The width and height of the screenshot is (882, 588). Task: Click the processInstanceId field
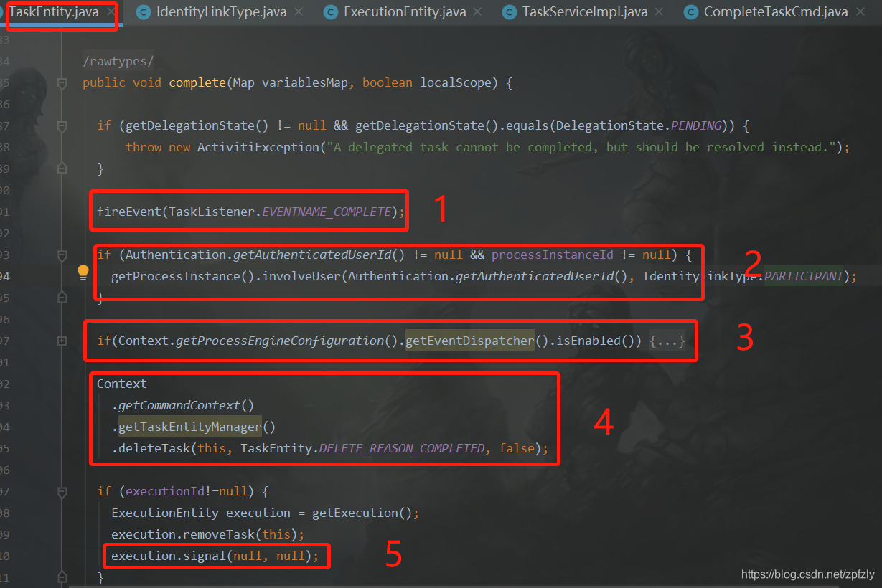click(553, 255)
